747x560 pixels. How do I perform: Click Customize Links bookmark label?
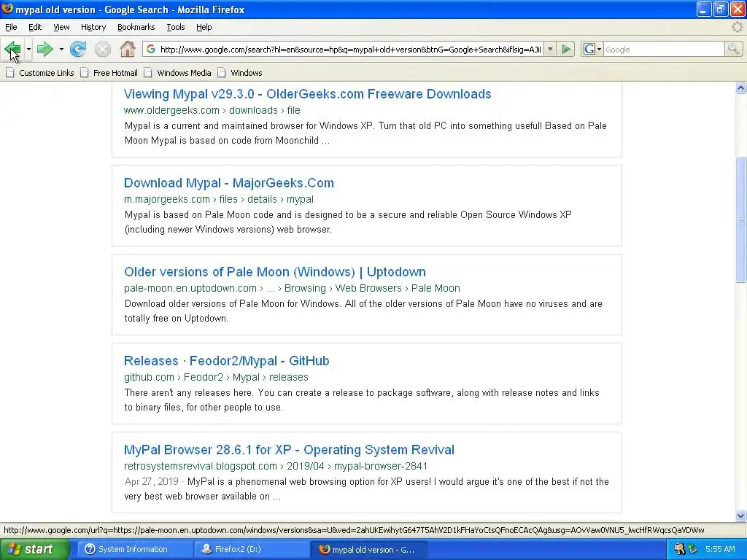click(46, 73)
